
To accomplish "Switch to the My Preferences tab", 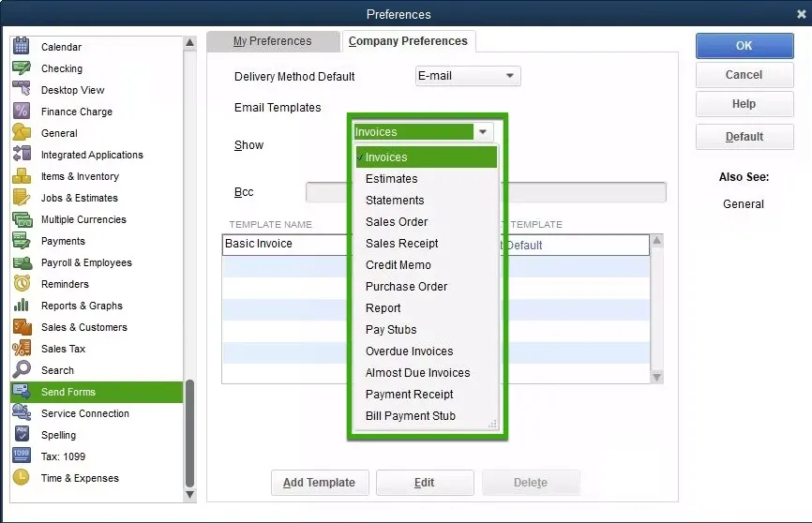I will pos(273,41).
